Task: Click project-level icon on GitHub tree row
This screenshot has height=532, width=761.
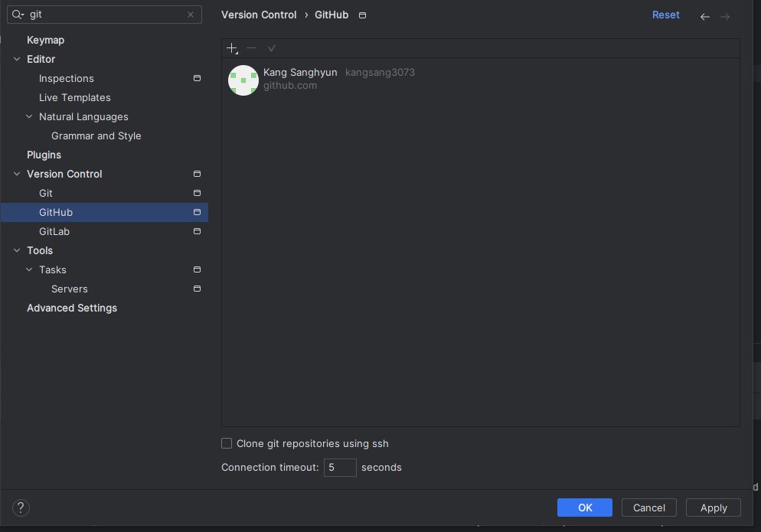Action: 197,212
